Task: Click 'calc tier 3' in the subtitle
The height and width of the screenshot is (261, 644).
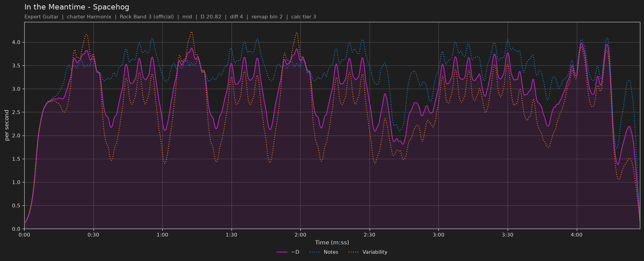Action: coord(304,17)
